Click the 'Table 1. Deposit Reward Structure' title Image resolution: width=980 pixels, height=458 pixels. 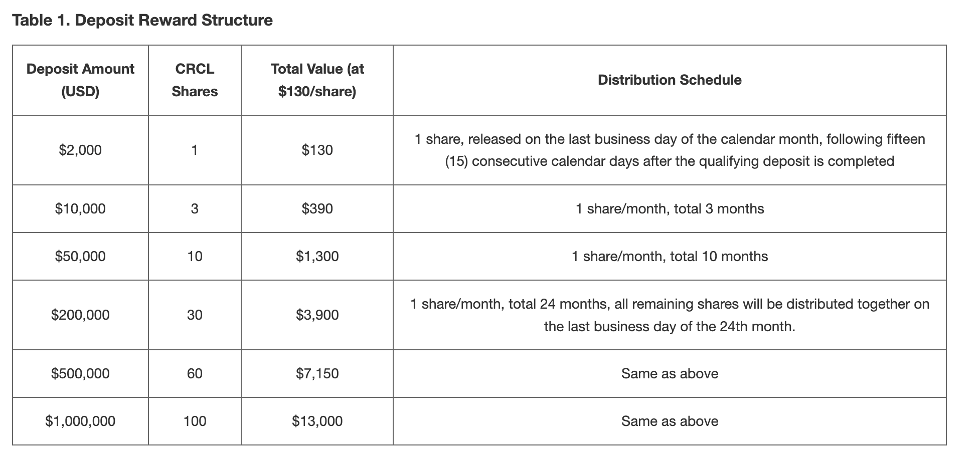pos(142,21)
